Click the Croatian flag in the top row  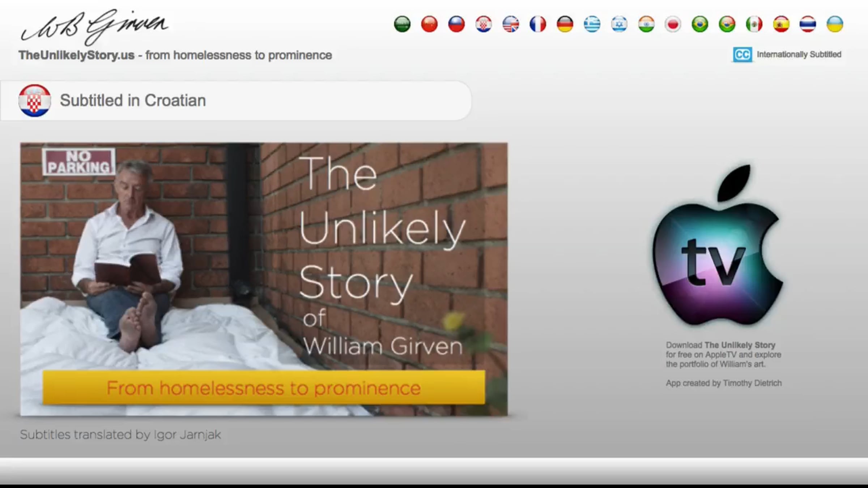click(x=484, y=24)
